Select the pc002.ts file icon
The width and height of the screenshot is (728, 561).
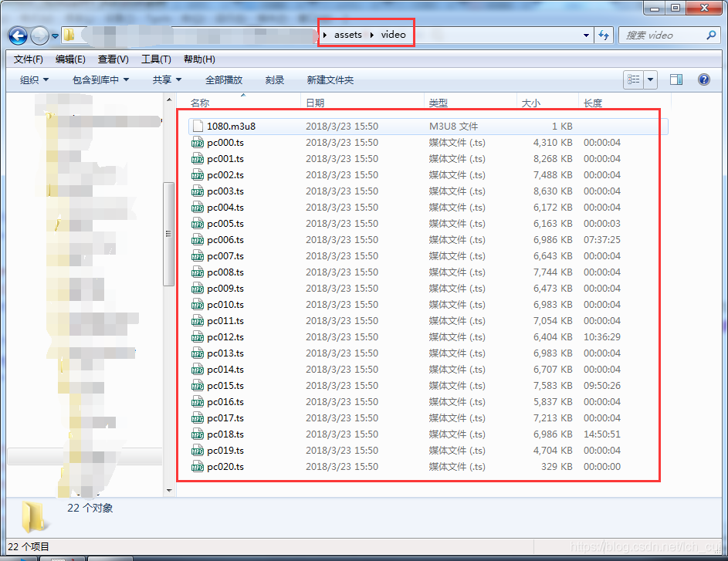click(198, 175)
